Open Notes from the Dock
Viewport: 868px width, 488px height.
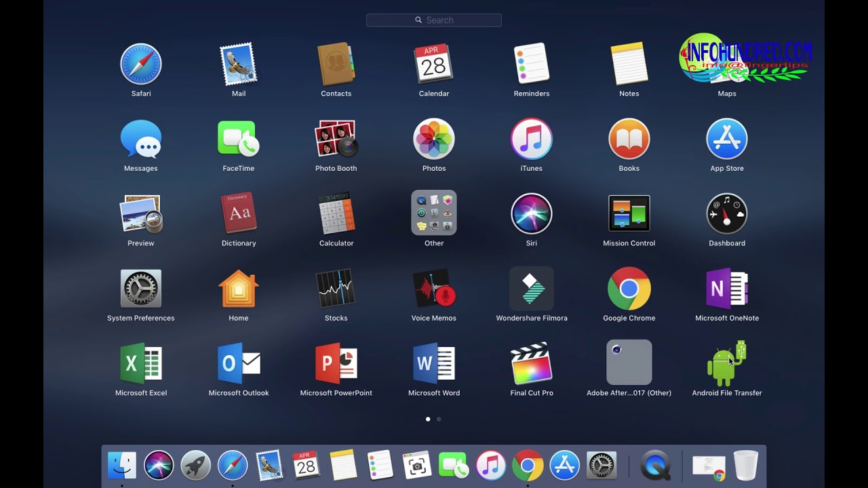pos(343,466)
